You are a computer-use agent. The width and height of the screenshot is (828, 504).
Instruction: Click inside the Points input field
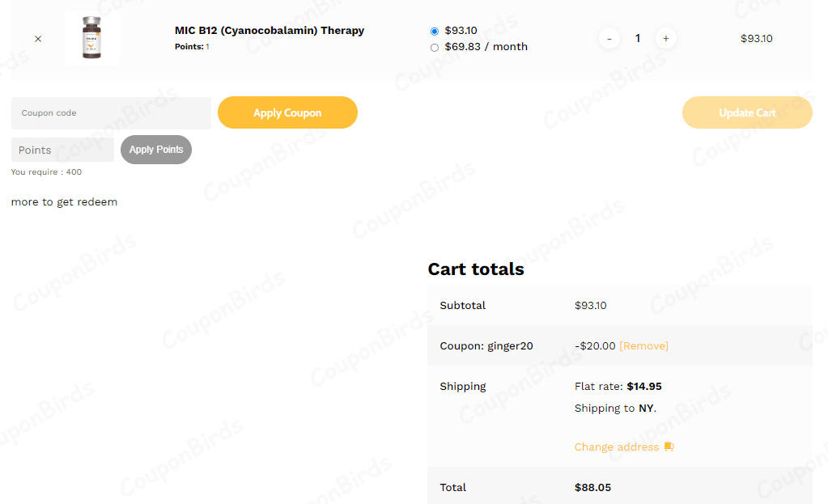[x=62, y=150]
